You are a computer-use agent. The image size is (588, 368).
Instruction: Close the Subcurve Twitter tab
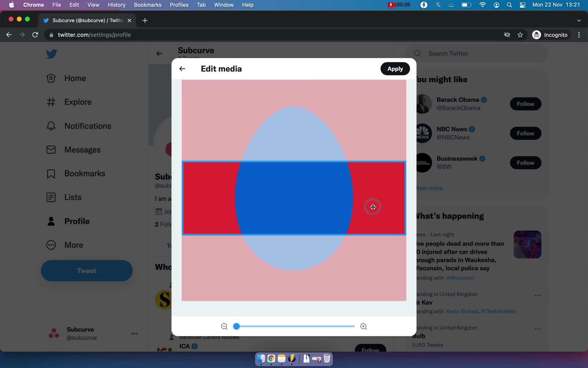129,20
